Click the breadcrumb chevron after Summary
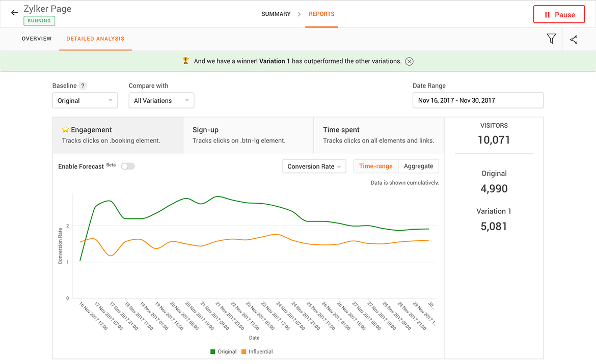596x364 pixels. tap(300, 14)
